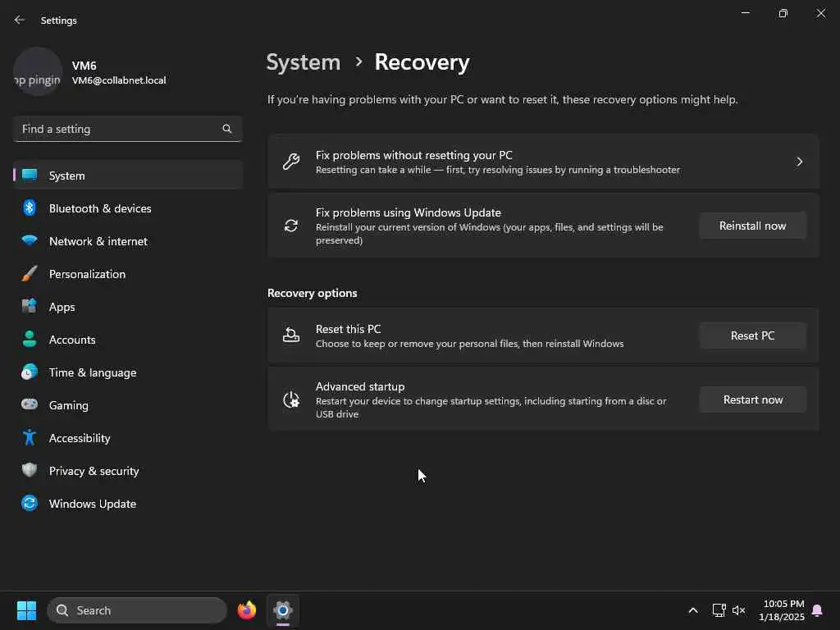Click the Accessibility figure icon
Image resolution: width=840 pixels, height=630 pixels.
tap(30, 437)
